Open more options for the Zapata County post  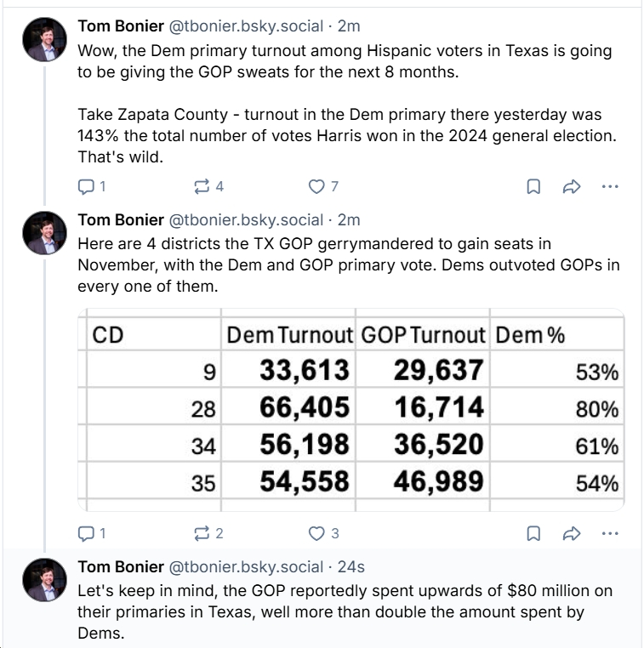(609, 186)
